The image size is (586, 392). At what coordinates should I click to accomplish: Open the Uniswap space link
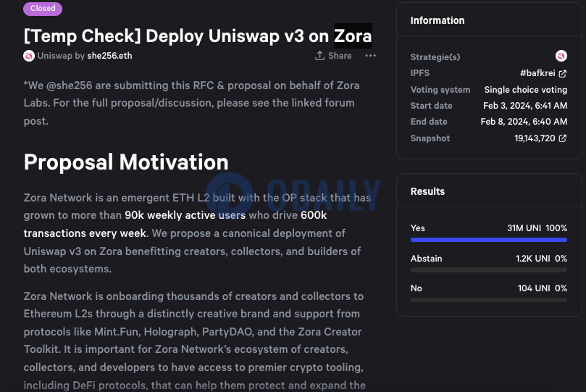pyautogui.click(x=54, y=56)
